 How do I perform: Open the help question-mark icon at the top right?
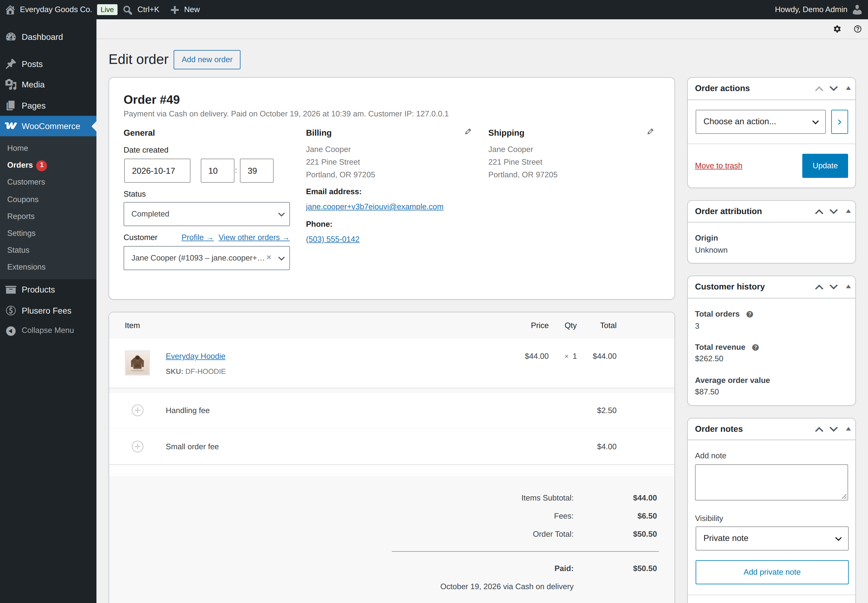tap(857, 29)
